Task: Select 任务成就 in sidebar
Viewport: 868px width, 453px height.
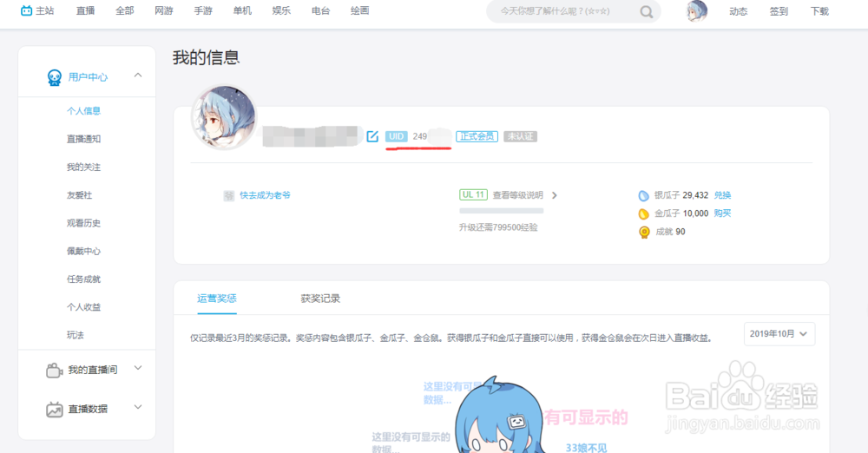Action: [83, 279]
